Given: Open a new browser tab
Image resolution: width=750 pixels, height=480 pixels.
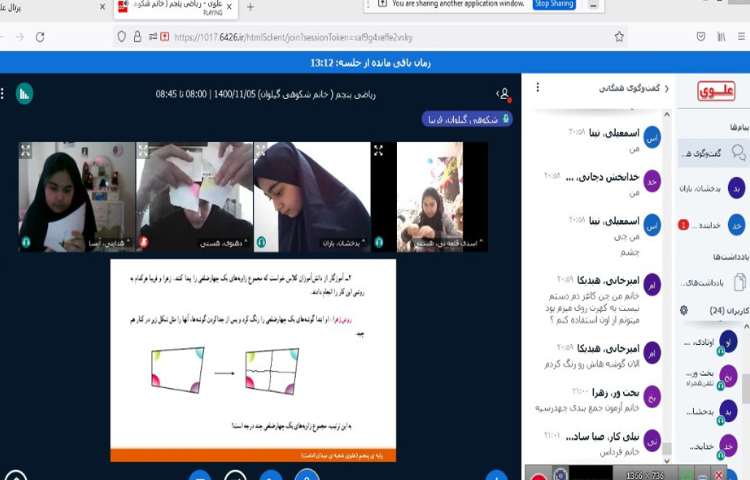Looking at the screenshot, I should (x=250, y=7).
